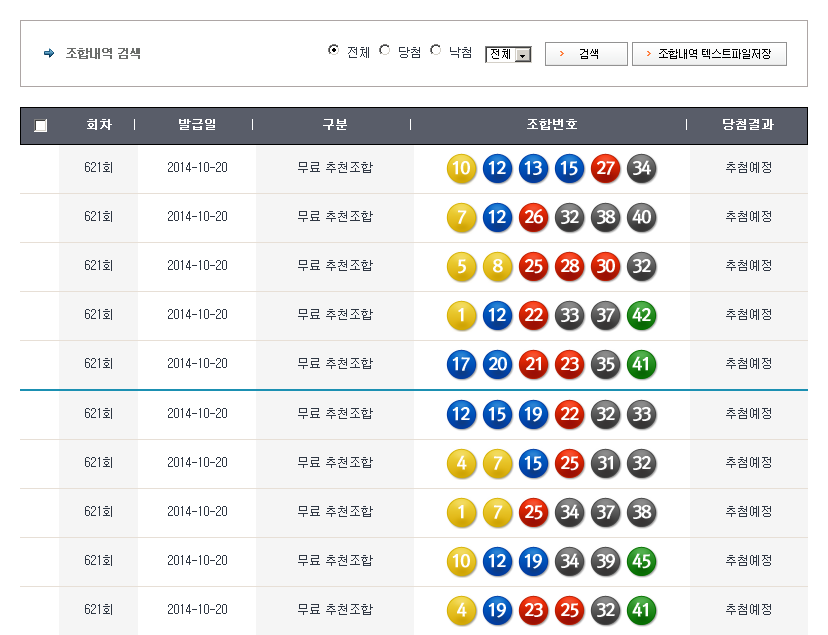Viewport: 828px width, 635px height.
Task: Tick the select-all checkbox in table header
Action: pyautogui.click(x=40, y=126)
